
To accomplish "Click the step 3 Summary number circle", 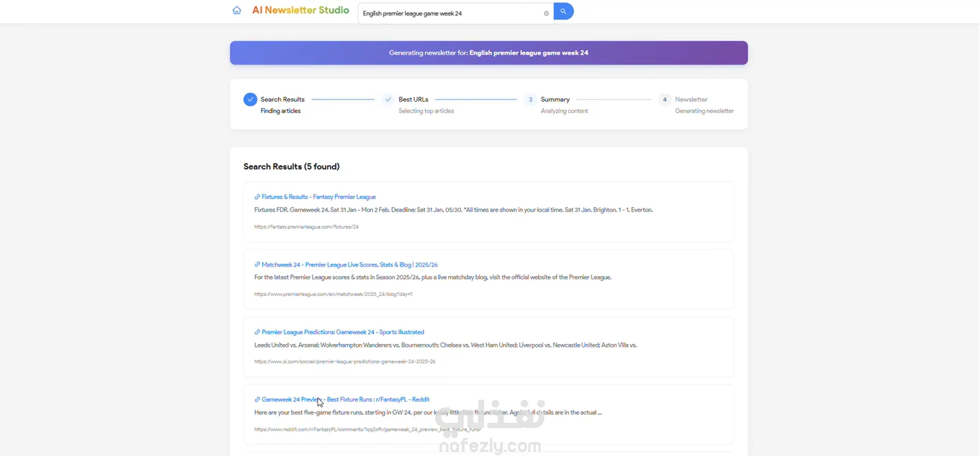I will (530, 99).
